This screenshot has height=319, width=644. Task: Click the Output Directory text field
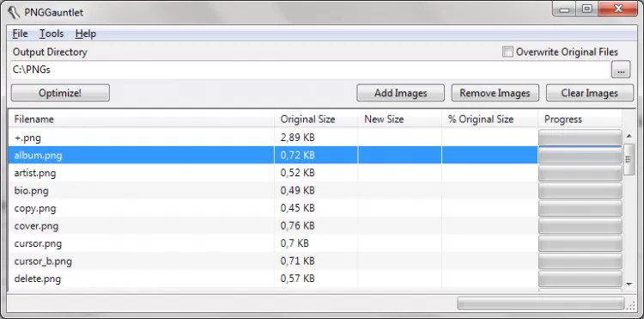(x=310, y=70)
